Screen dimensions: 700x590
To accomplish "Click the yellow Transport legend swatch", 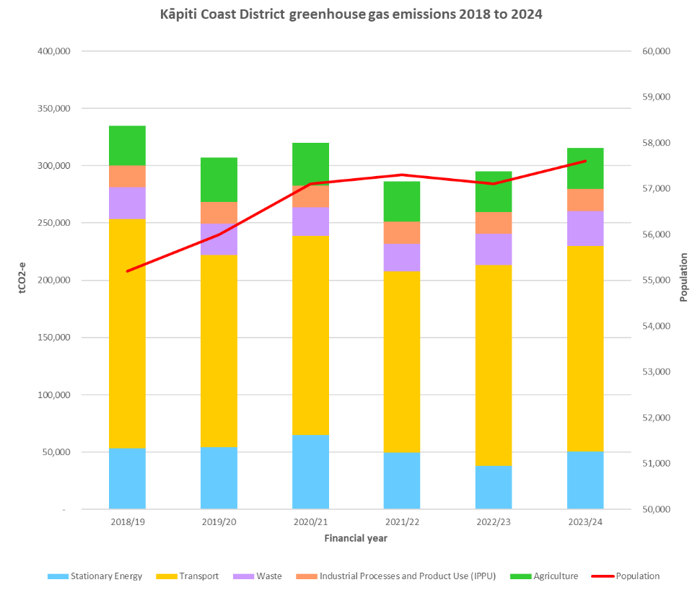I will tap(166, 576).
